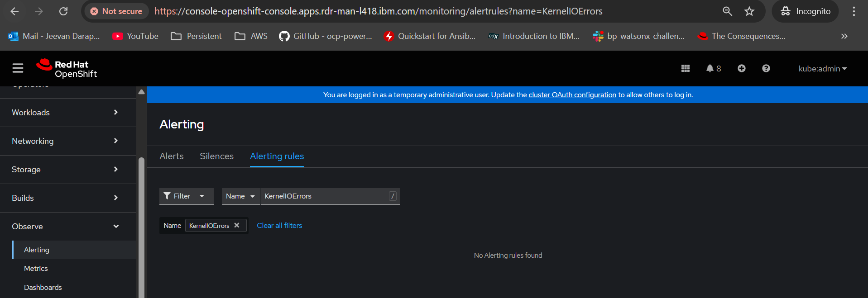This screenshot has height=298, width=868.
Task: Click the browser zoom magnifier icon
Action: coord(727,11)
